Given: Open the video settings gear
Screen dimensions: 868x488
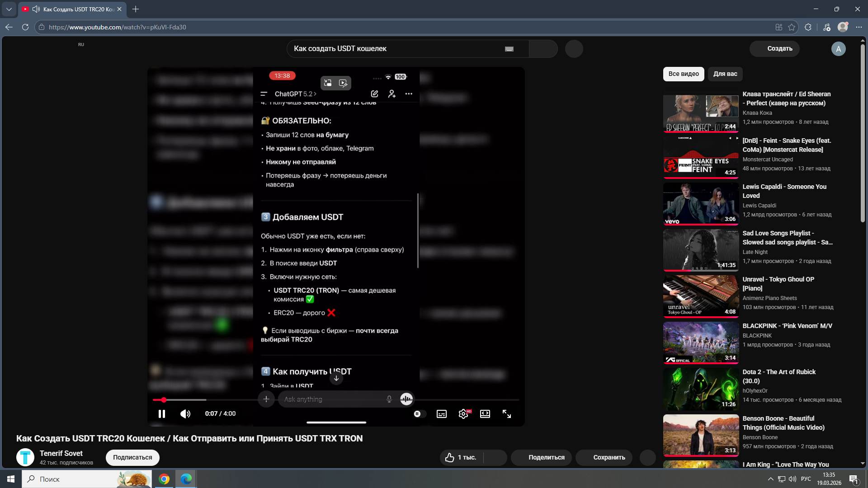Looking at the screenshot, I should [463, 414].
